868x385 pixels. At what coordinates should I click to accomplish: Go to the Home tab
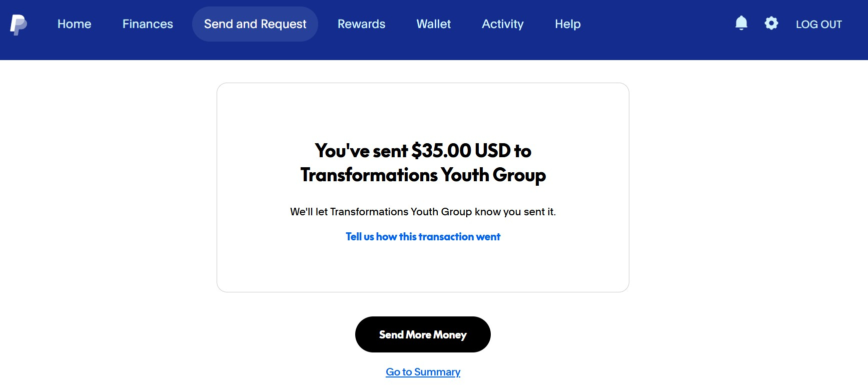74,24
